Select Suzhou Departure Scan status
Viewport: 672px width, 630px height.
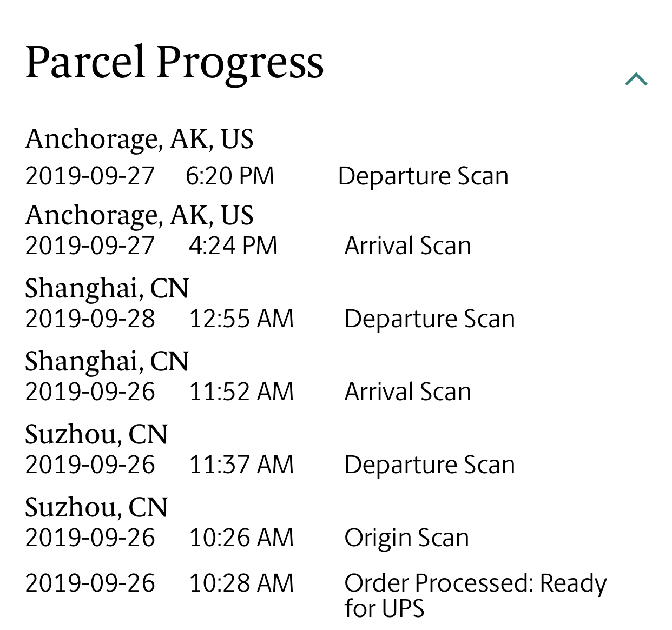pos(430,465)
